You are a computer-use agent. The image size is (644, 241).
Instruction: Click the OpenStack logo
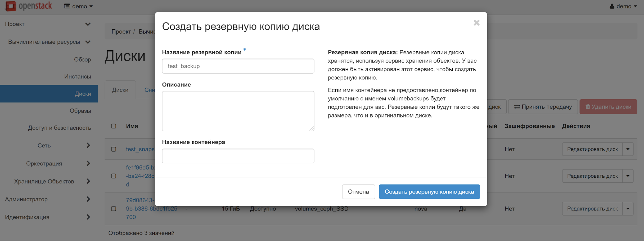(29, 6)
